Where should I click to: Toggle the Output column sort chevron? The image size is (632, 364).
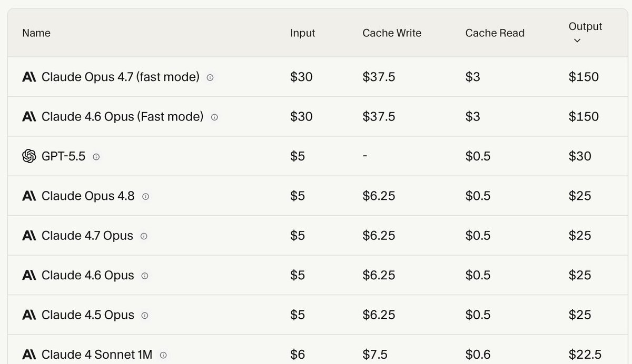pos(577,41)
